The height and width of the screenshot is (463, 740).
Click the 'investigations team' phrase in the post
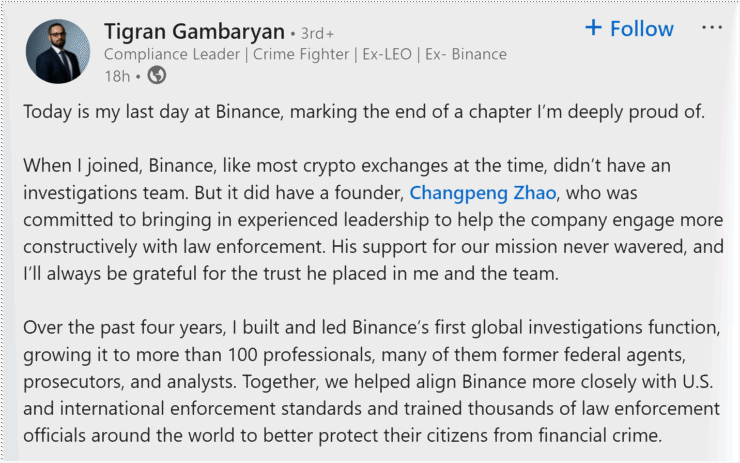[x=106, y=193]
